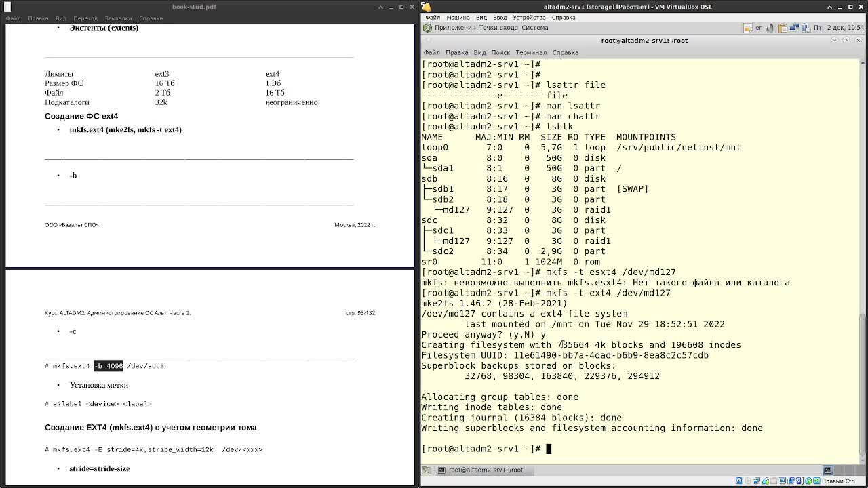Viewport: 868px width, 488px height.
Task: Open the Приложения guest panel menu
Action: click(x=455, y=28)
